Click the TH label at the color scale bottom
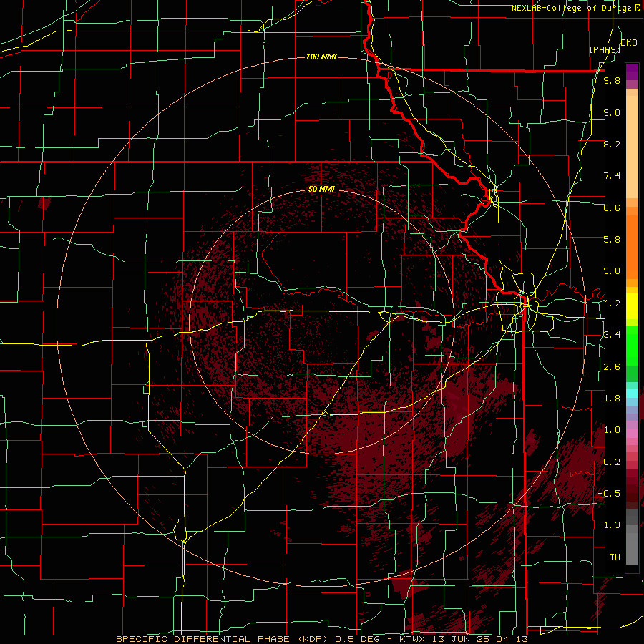 point(615,557)
